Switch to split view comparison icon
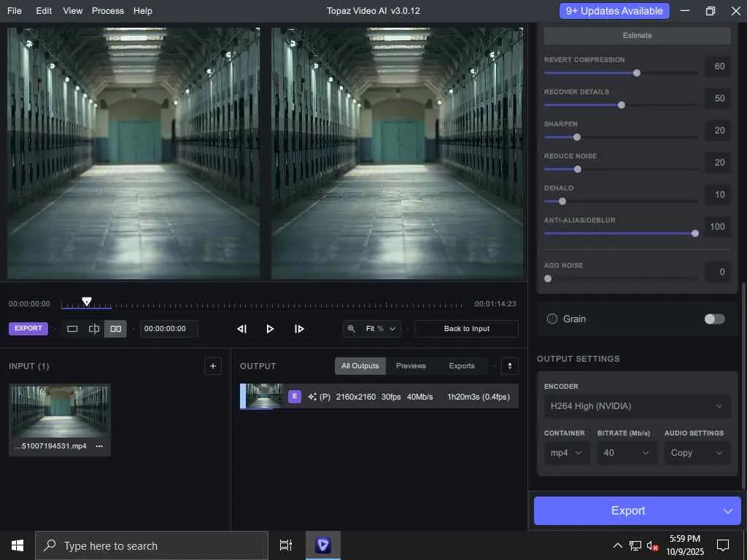Viewport: 747px width, 560px height. 94,329
